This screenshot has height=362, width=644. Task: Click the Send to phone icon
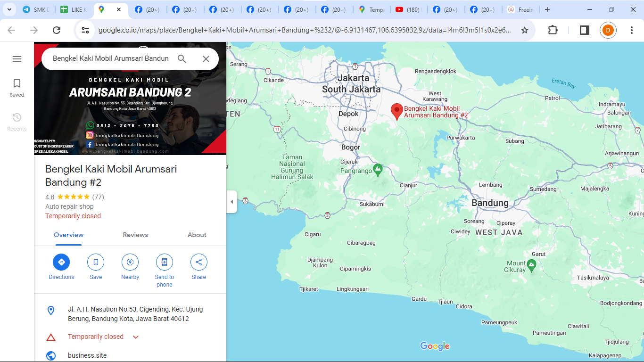click(165, 262)
